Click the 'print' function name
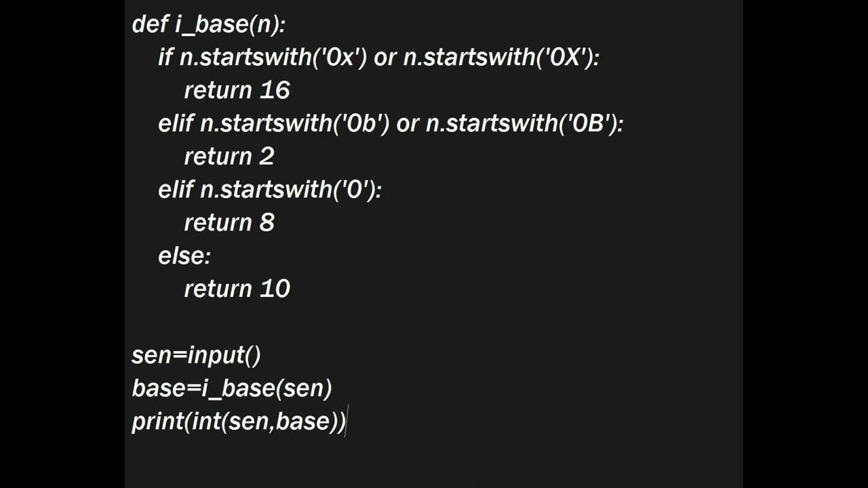This screenshot has width=868, height=488. 158,422
